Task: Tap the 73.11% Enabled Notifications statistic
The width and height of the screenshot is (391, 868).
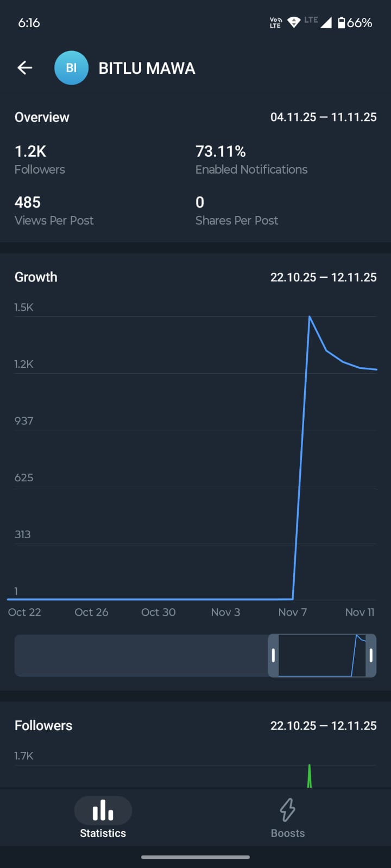Action: coord(251,159)
